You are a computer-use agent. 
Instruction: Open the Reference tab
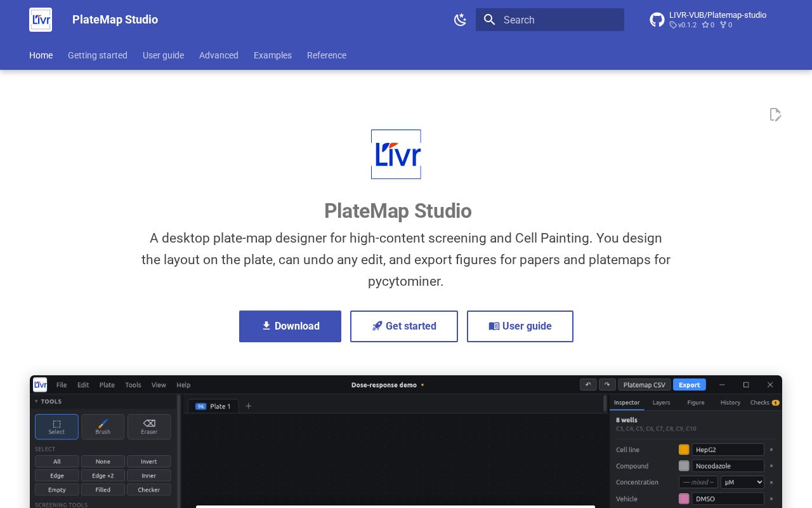coord(327,55)
